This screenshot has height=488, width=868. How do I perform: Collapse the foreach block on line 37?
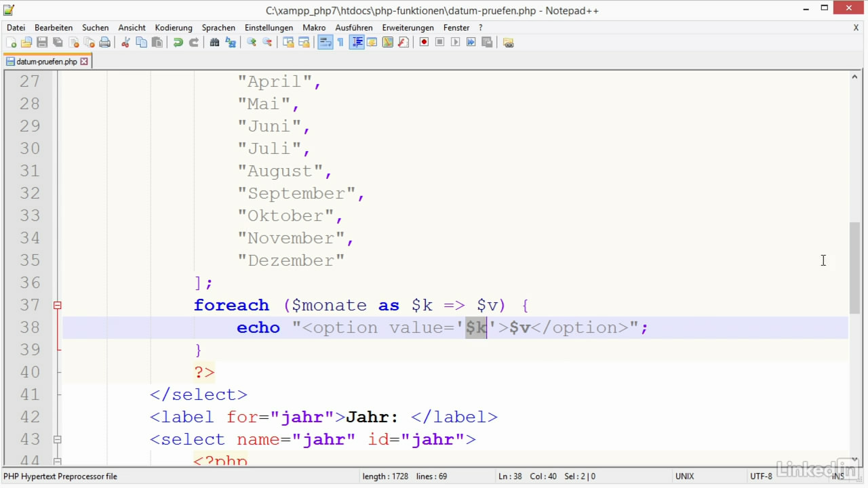coord(58,306)
